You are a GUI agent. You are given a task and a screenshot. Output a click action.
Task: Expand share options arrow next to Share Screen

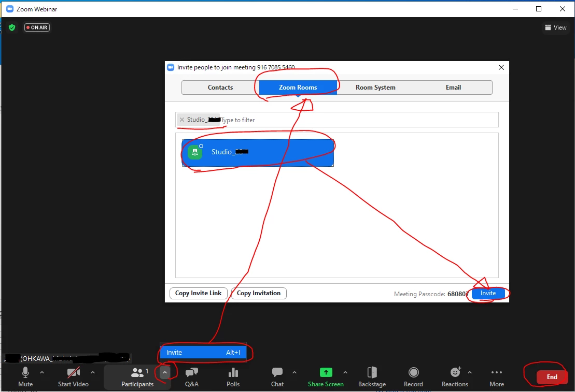coord(345,372)
